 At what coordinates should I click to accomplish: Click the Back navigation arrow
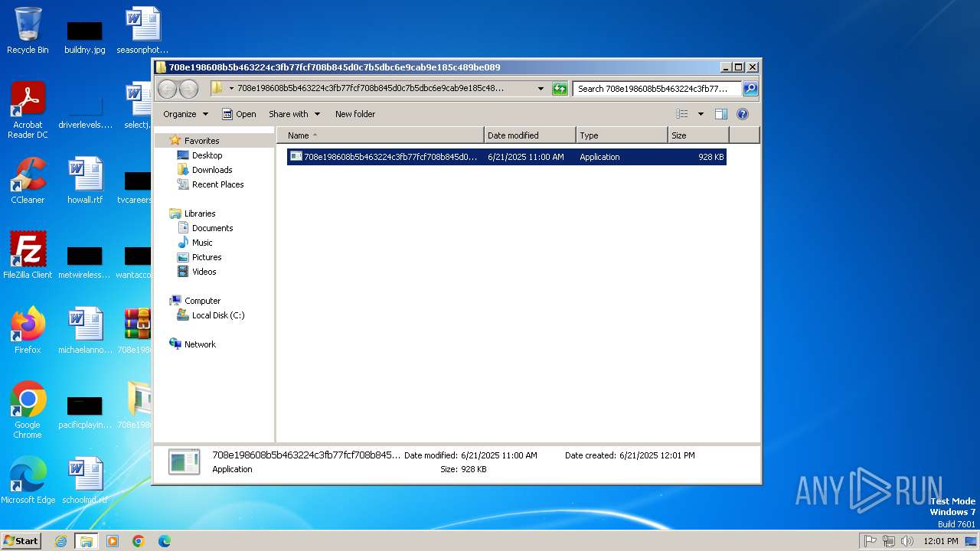[167, 89]
